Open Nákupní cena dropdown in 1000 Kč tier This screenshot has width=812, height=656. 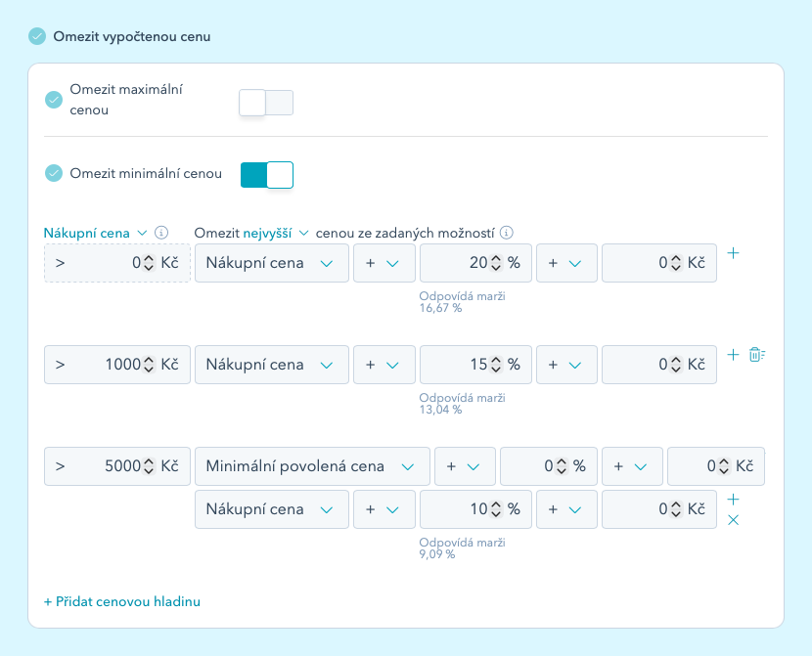[272, 365]
